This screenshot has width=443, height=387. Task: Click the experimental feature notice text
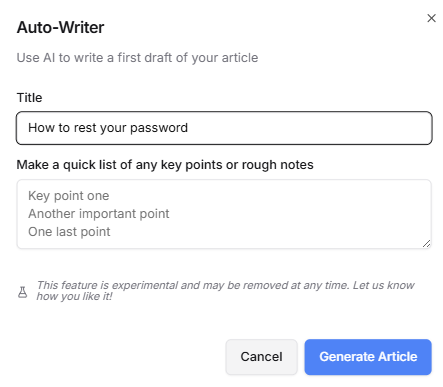pyautogui.click(x=225, y=291)
